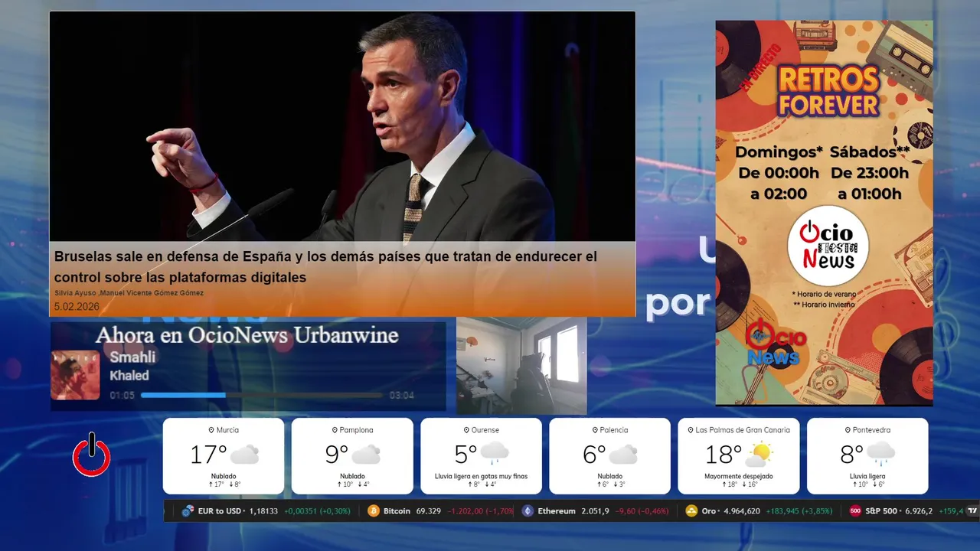The height and width of the screenshot is (551, 980).
Task: Click the Silvia Ayuso author byline
Action: [x=129, y=293]
